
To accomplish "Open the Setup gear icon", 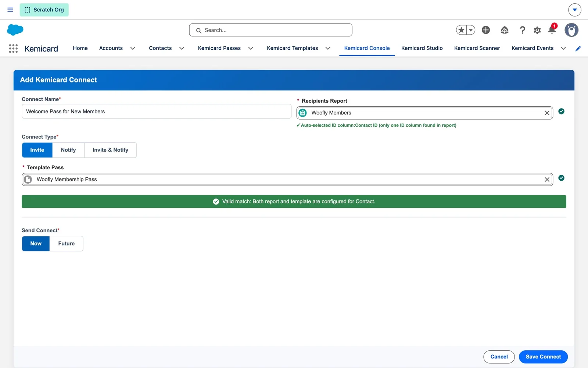I will (x=537, y=30).
